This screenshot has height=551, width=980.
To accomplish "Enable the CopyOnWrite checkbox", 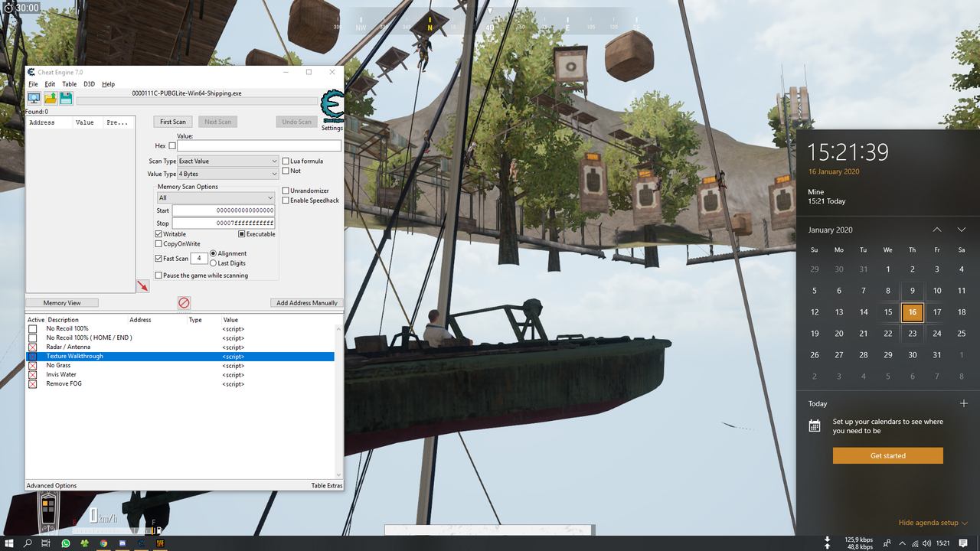I will point(158,244).
